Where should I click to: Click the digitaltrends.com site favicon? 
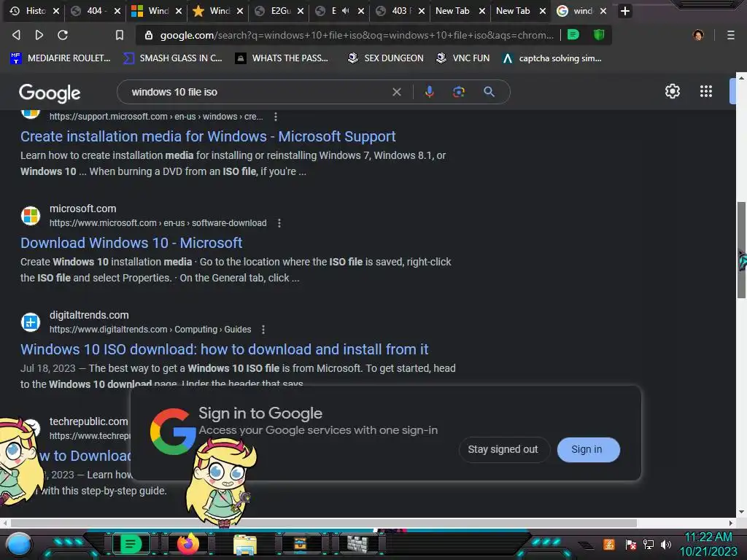[31, 322]
